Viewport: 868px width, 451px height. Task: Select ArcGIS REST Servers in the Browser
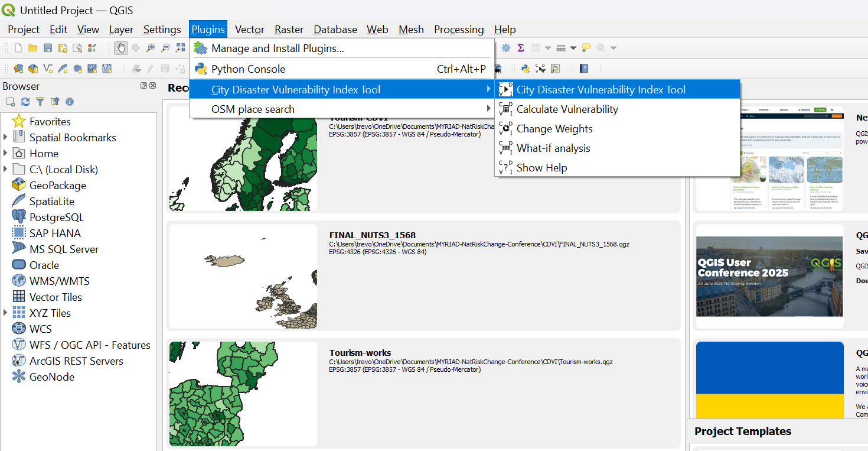coord(76,361)
